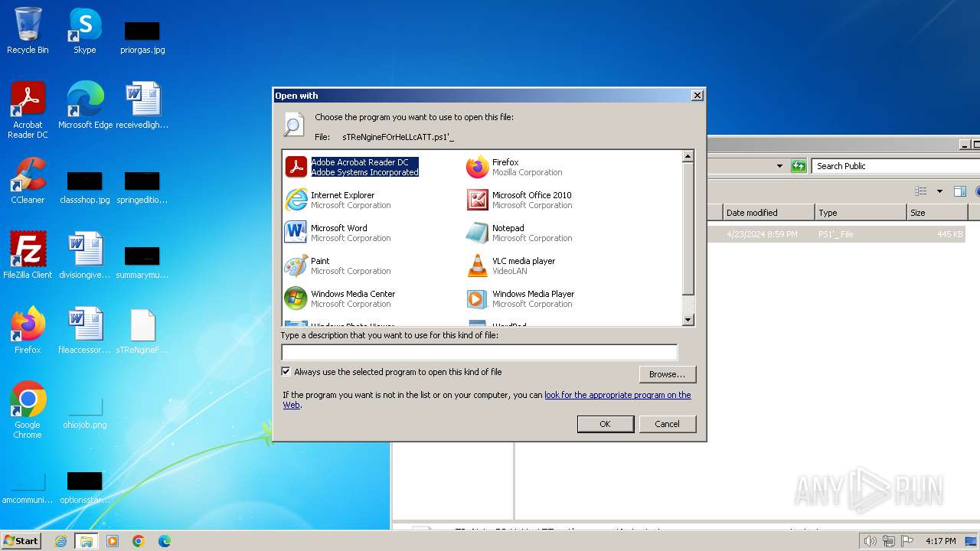This screenshot has width=980, height=551.
Task: Click the clock showing 4:17 PM
Action: click(940, 541)
